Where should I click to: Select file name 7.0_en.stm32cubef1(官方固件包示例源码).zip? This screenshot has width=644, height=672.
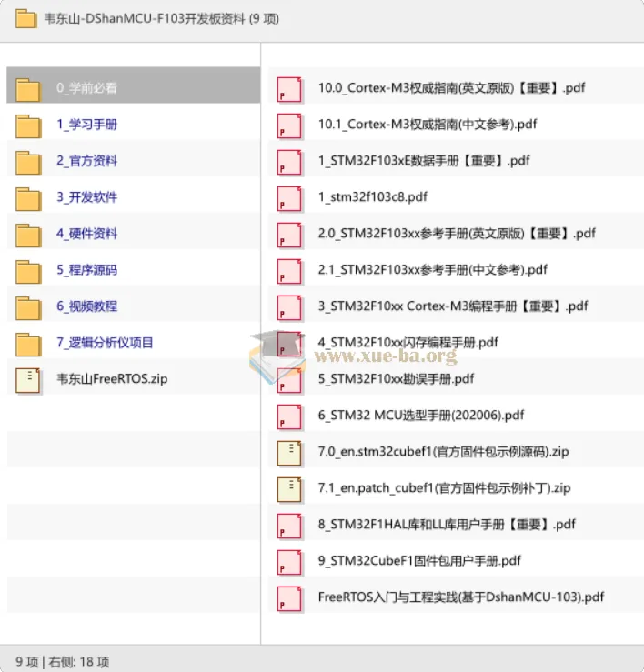pyautogui.click(x=443, y=452)
